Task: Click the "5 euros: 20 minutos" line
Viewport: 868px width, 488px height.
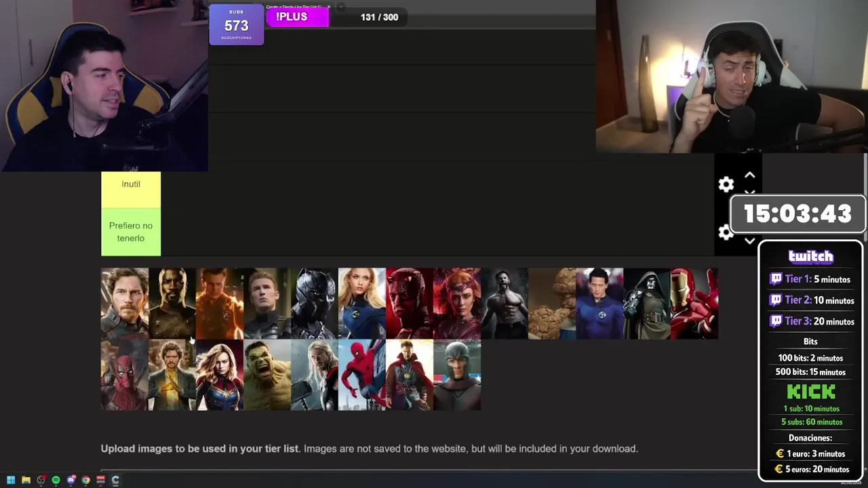Action: pos(812,469)
